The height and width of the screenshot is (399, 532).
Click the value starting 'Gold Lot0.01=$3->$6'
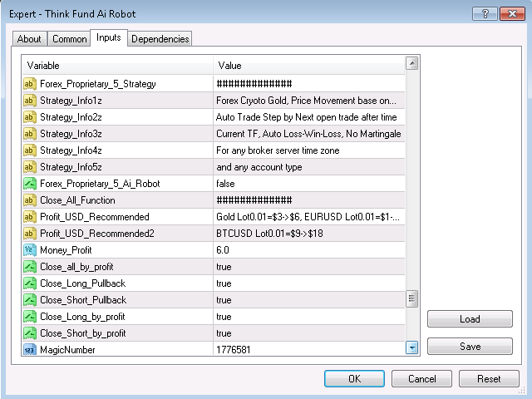(308, 217)
